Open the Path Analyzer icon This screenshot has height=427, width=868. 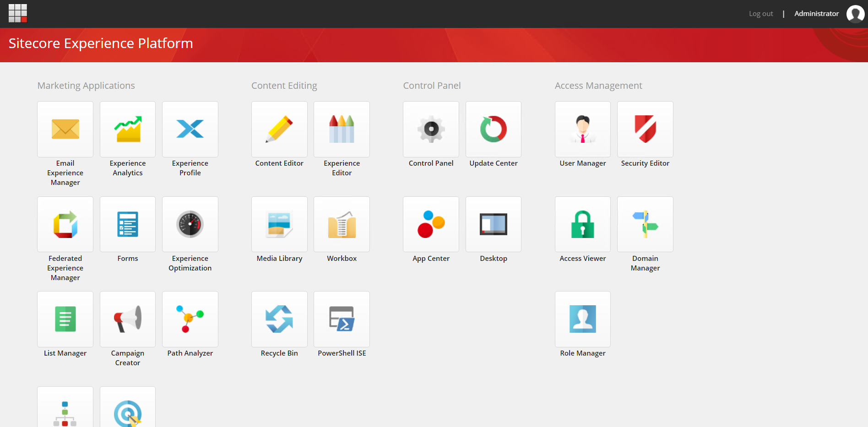tap(190, 319)
